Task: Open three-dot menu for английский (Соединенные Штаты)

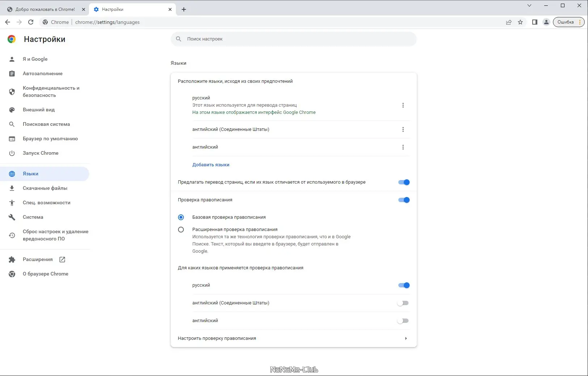Action: [403, 129]
